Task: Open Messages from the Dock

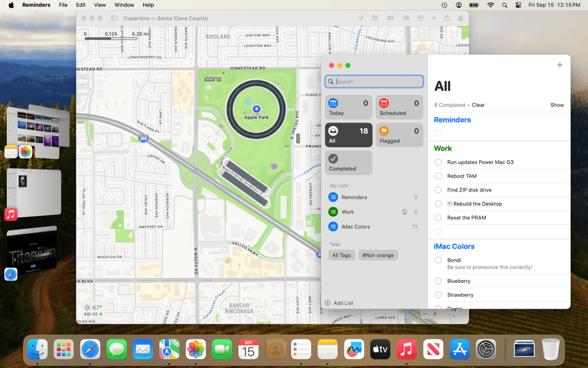Action: click(116, 350)
